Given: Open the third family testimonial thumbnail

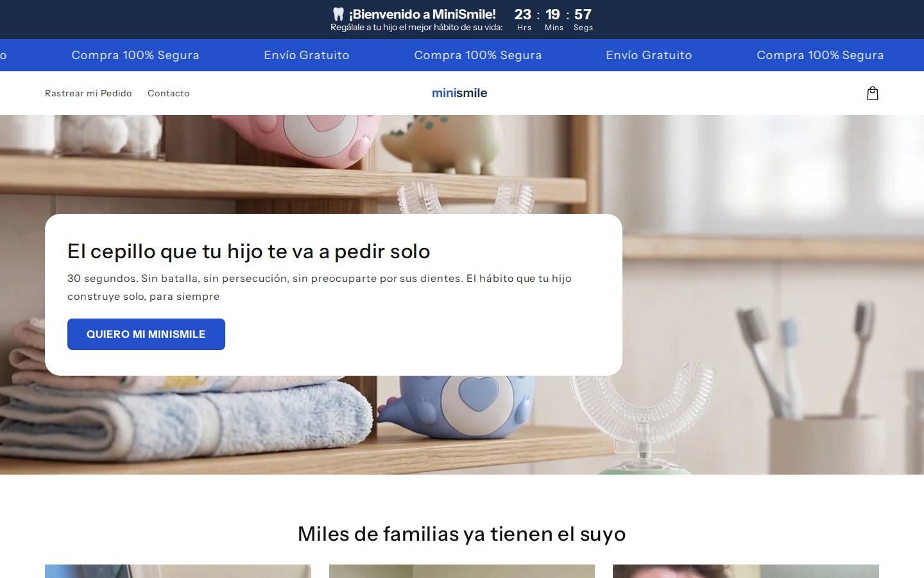Looking at the screenshot, I should (746, 571).
